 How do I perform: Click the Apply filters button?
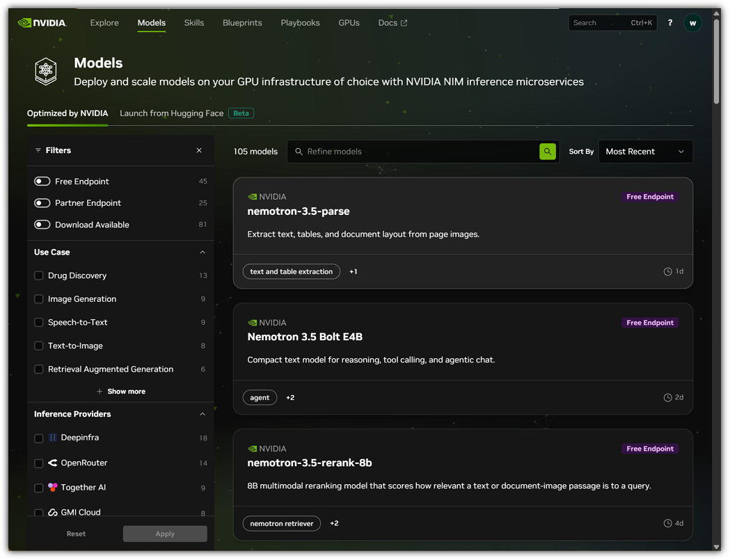165,534
